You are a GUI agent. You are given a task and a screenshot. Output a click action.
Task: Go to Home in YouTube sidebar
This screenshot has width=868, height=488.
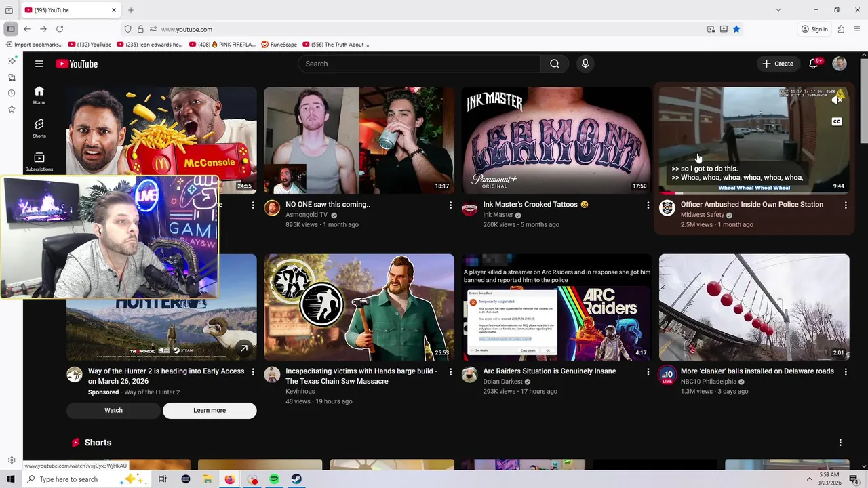point(39,95)
